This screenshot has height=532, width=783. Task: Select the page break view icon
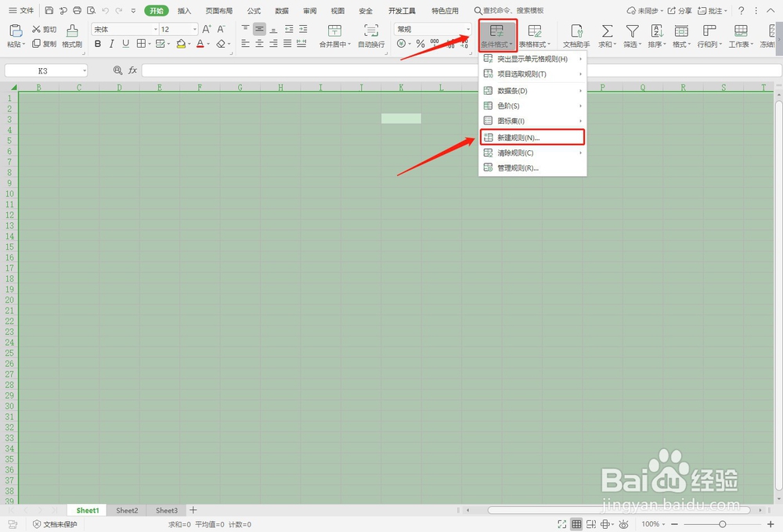[x=590, y=524]
